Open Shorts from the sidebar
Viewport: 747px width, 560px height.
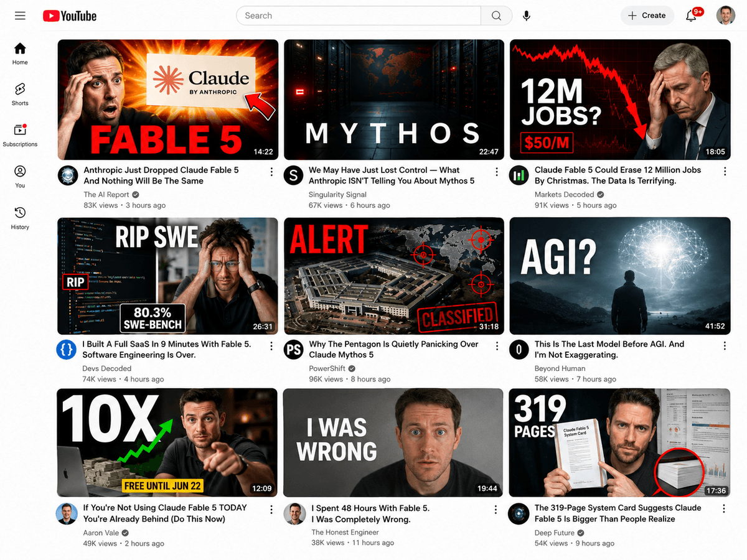(x=20, y=95)
